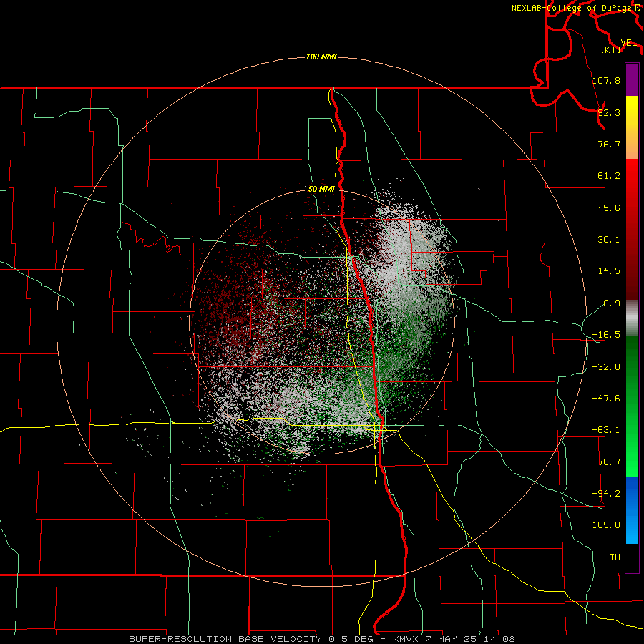Click the 30.1 value on velocity scale

click(609, 240)
